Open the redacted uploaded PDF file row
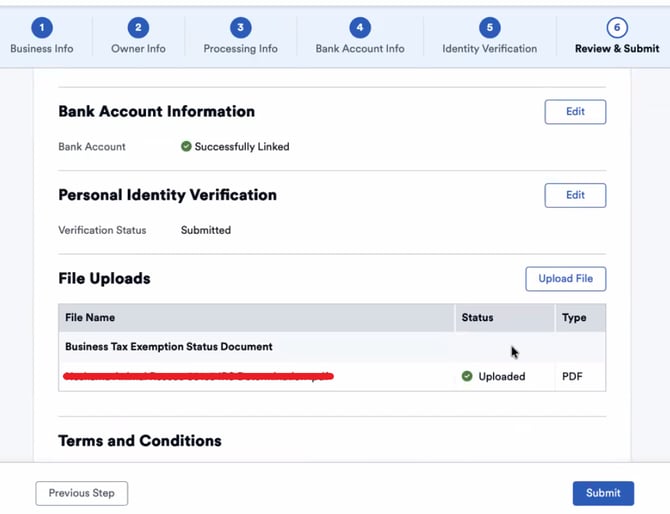 tap(332, 376)
